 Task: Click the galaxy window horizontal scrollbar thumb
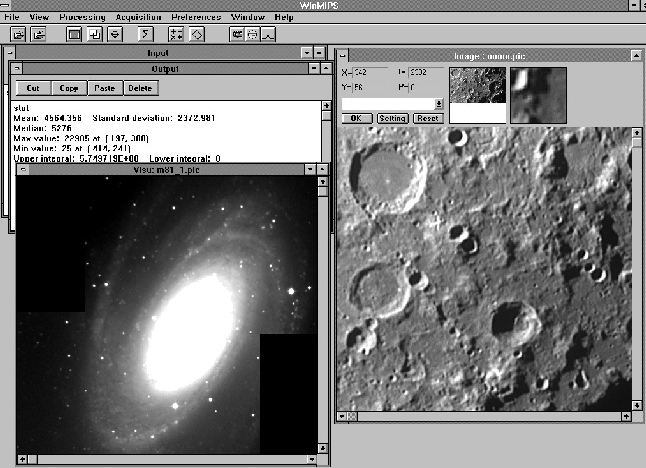pos(33,459)
